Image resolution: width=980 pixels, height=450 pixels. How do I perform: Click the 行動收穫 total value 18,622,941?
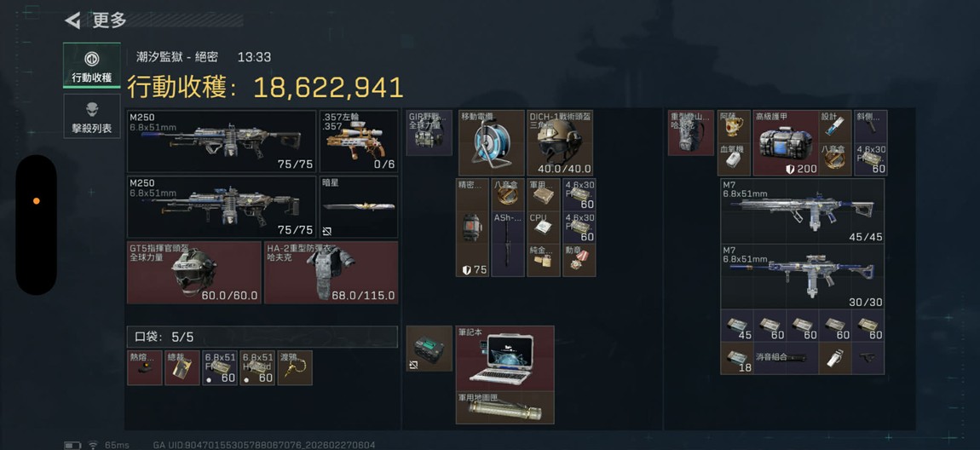pos(328,88)
